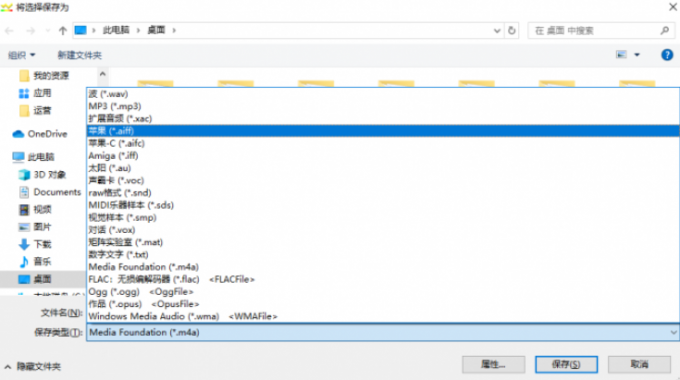Screen dimensions: 680x380
Task: Click 桌面 in the address breadcrumb
Action: [156, 30]
